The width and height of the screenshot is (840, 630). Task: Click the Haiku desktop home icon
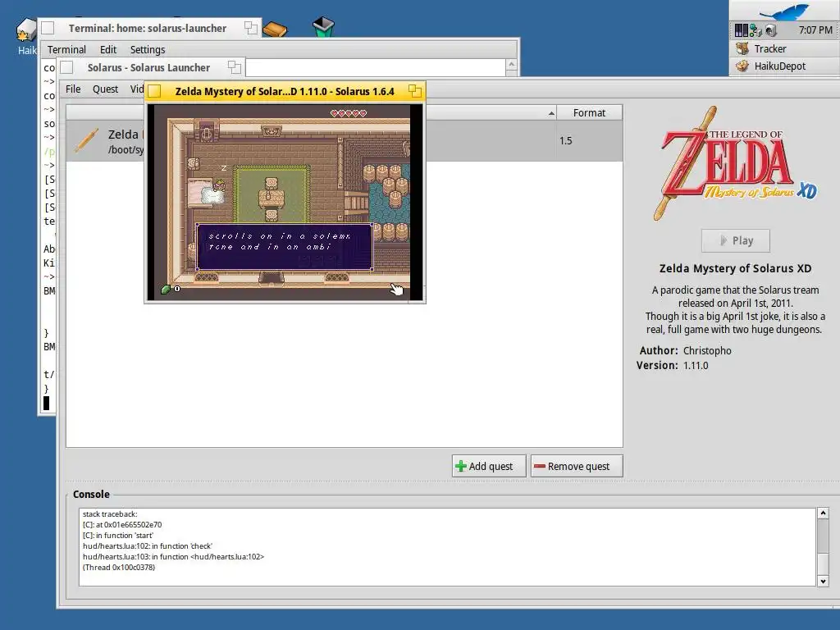click(25, 31)
